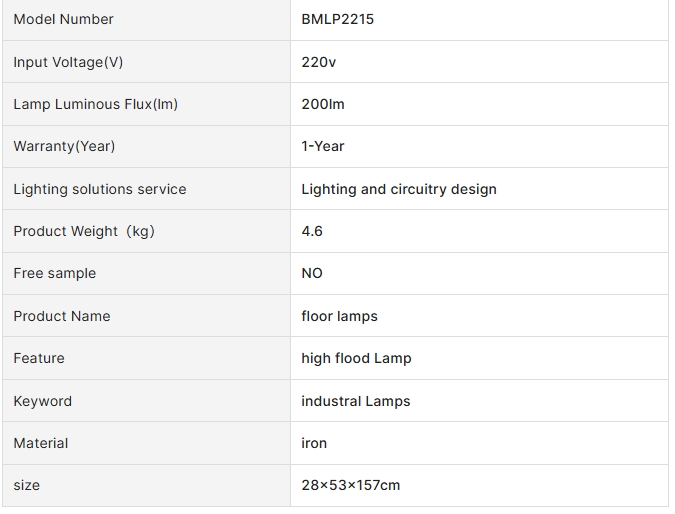Click the Product Weight (kg) label

tap(84, 231)
